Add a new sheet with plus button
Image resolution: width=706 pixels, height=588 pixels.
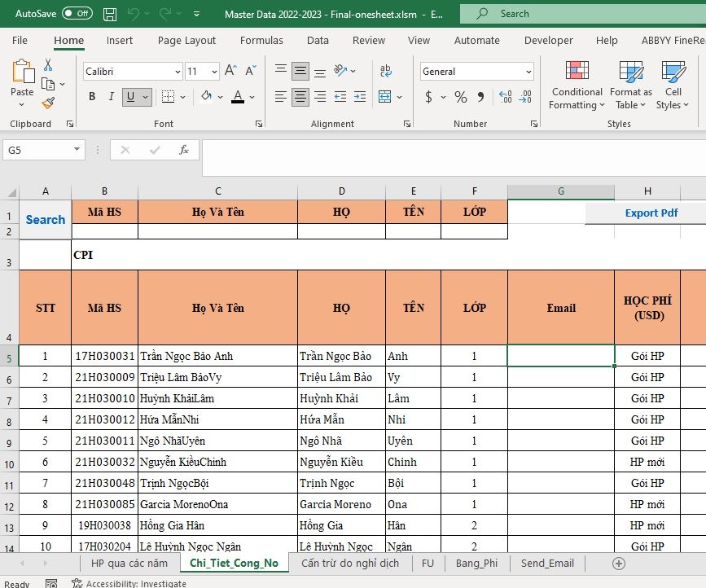(x=619, y=564)
